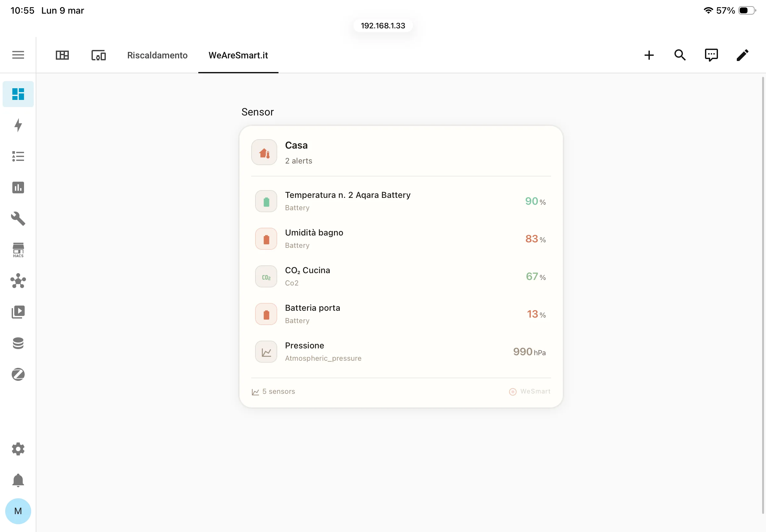Open the navigation hamburger menu
Viewport: 766px width, 532px height.
[x=18, y=55]
